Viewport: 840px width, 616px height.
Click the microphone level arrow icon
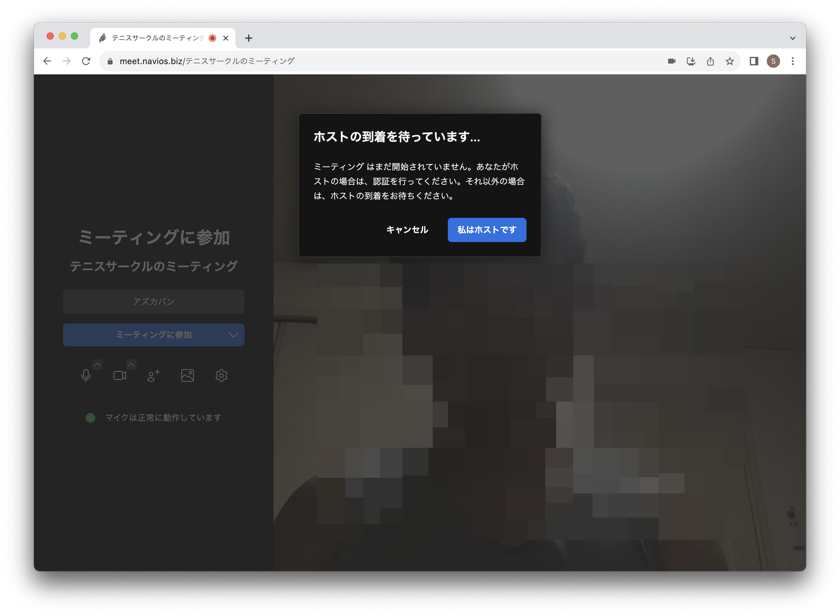[98, 365]
